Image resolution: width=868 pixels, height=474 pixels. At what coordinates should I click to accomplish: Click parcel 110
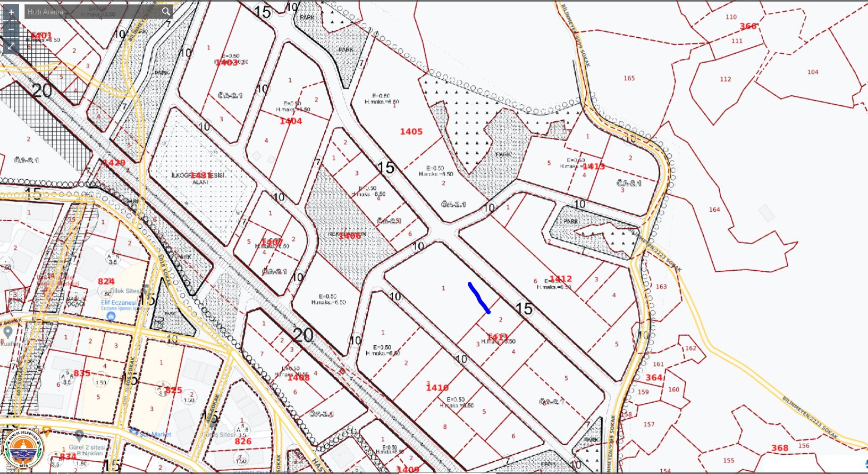[x=731, y=17]
